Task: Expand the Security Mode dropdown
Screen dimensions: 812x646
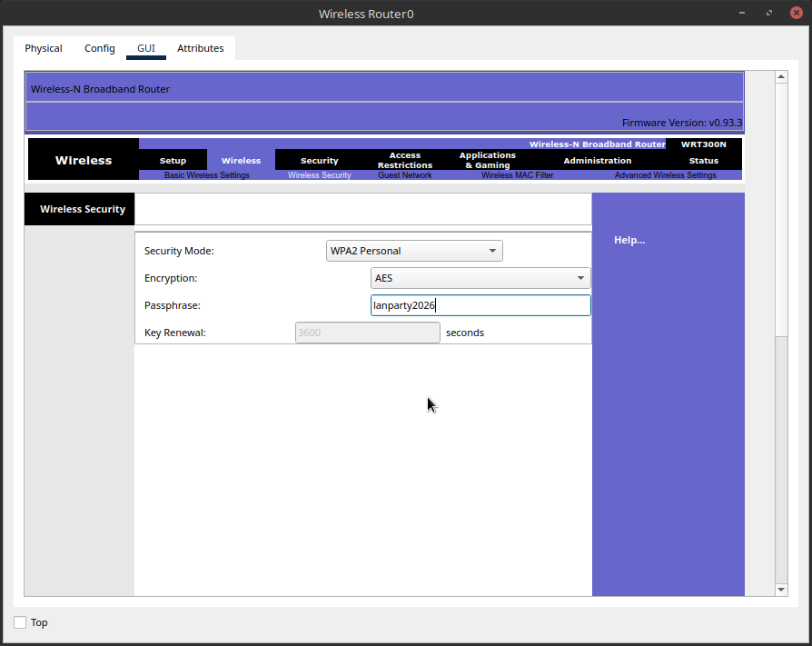Action: pyautogui.click(x=414, y=251)
